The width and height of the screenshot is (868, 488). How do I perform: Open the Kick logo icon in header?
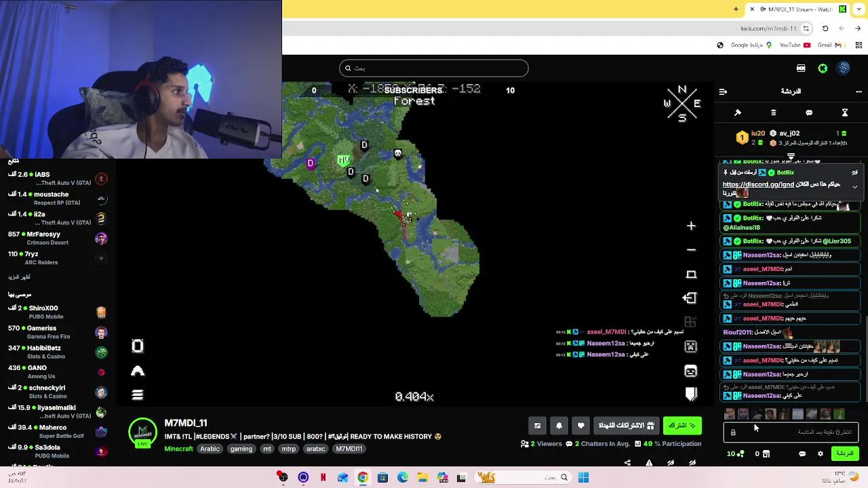(823, 68)
